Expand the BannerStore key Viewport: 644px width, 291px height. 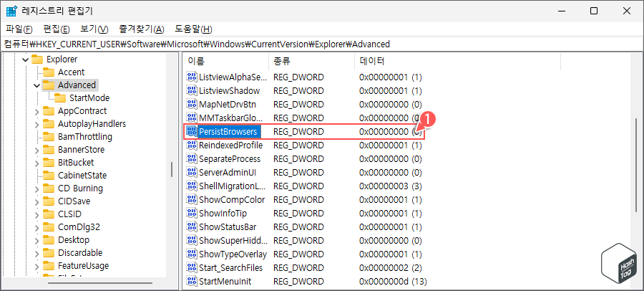point(37,150)
